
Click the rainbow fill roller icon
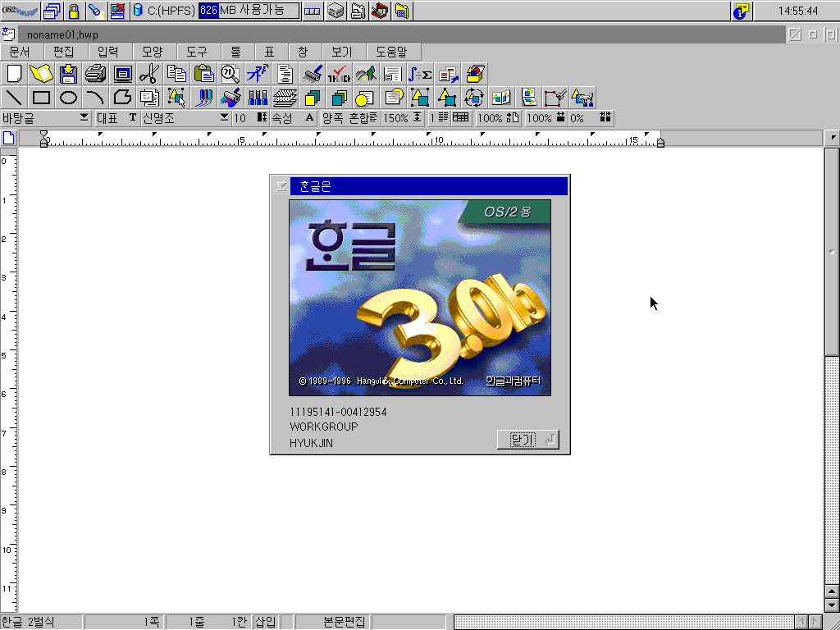pos(231,98)
